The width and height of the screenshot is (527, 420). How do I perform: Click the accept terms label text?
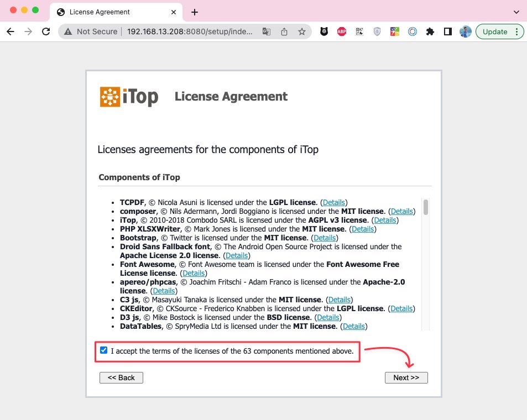tap(232, 351)
